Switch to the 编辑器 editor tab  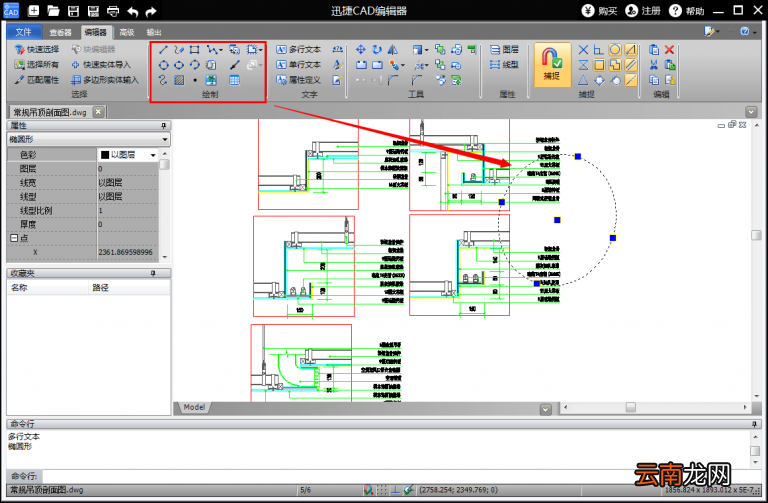click(x=96, y=32)
